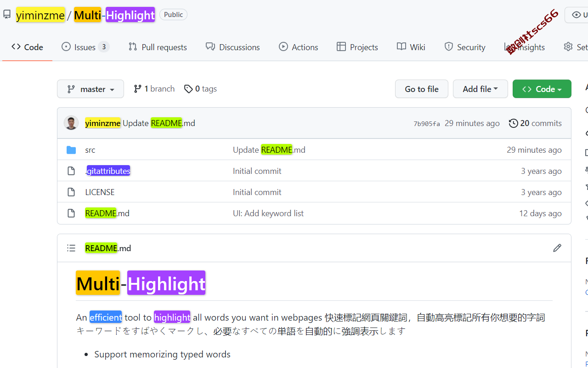Open the LICENSE file
The image size is (588, 368).
(100, 192)
